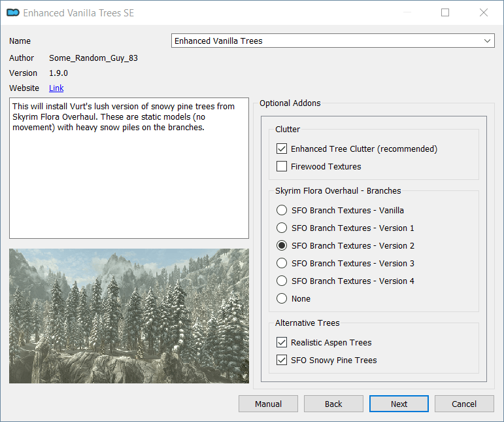Screen dimensions: 504x422
Task: Toggle the Realistic Aspen Trees checkbox
Action: 282,342
